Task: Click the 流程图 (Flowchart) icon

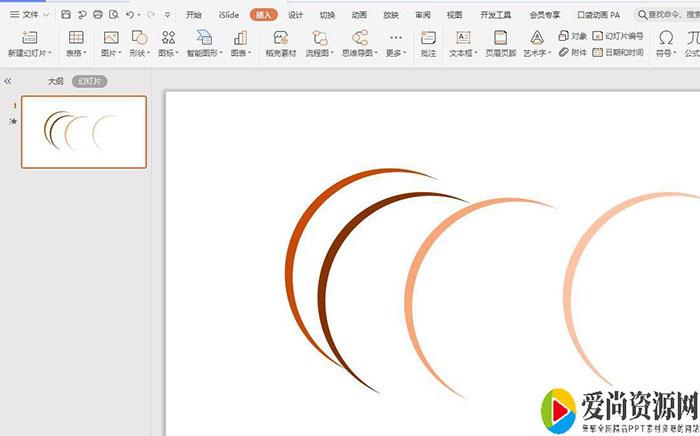Action: pyautogui.click(x=320, y=38)
